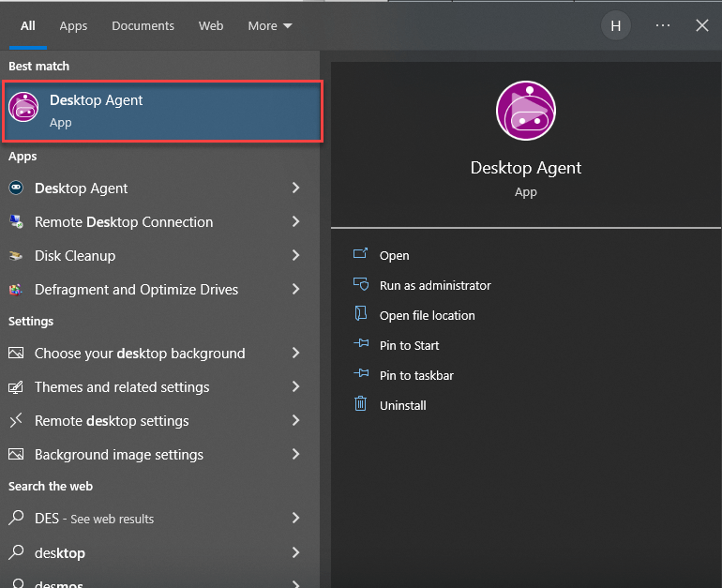The width and height of the screenshot is (722, 588).
Task: Click the Run as administrator shield icon
Action: 360,285
